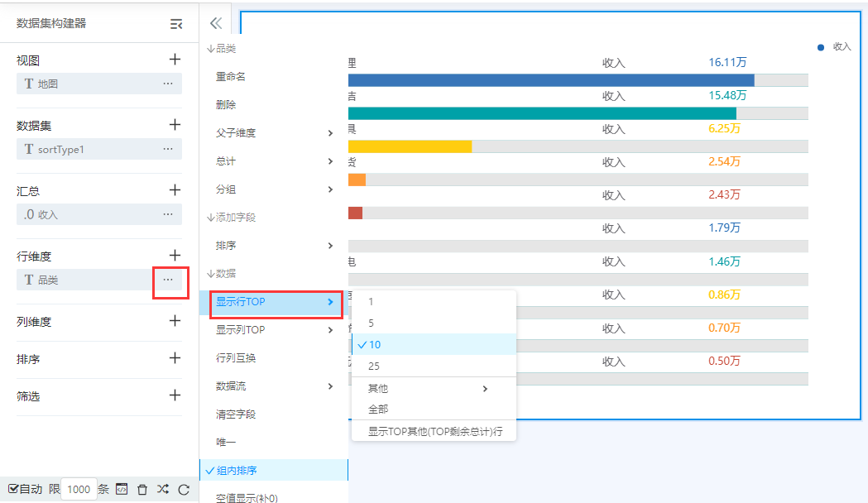Add a new 数据集 with plus icon
This screenshot has height=503, width=868.
click(x=175, y=124)
